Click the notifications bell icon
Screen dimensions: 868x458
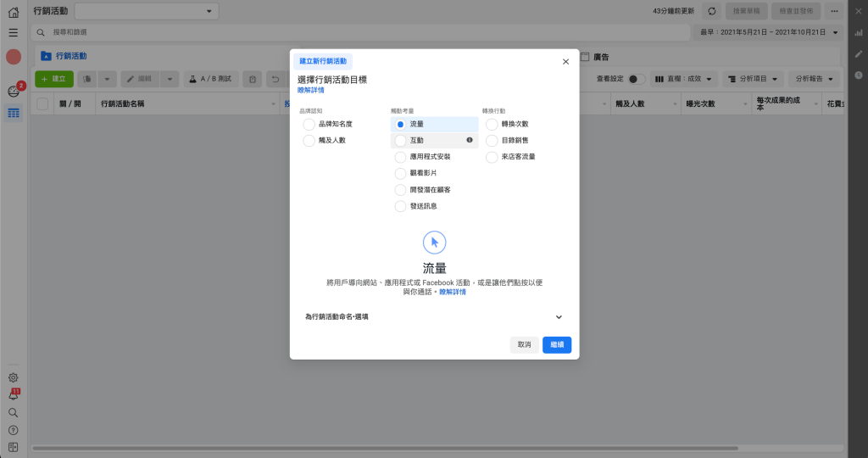tap(13, 395)
